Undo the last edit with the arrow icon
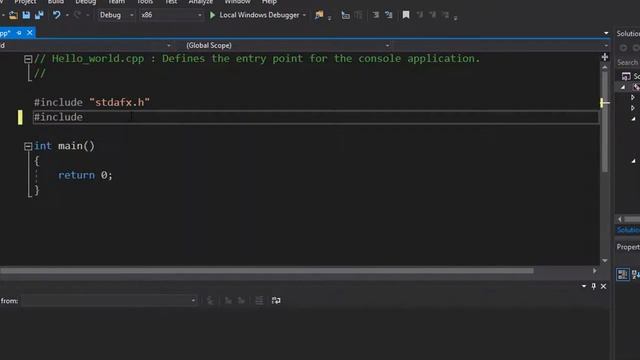 (56, 15)
